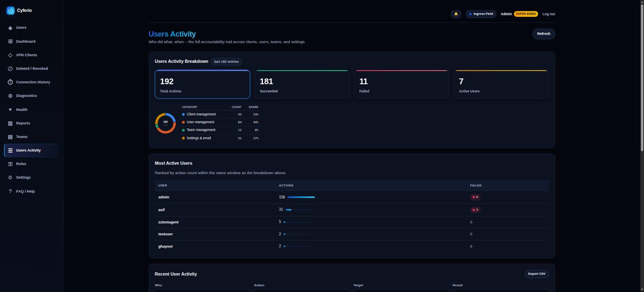Click the Ingress Field status pill
644x292 pixels.
point(481,14)
